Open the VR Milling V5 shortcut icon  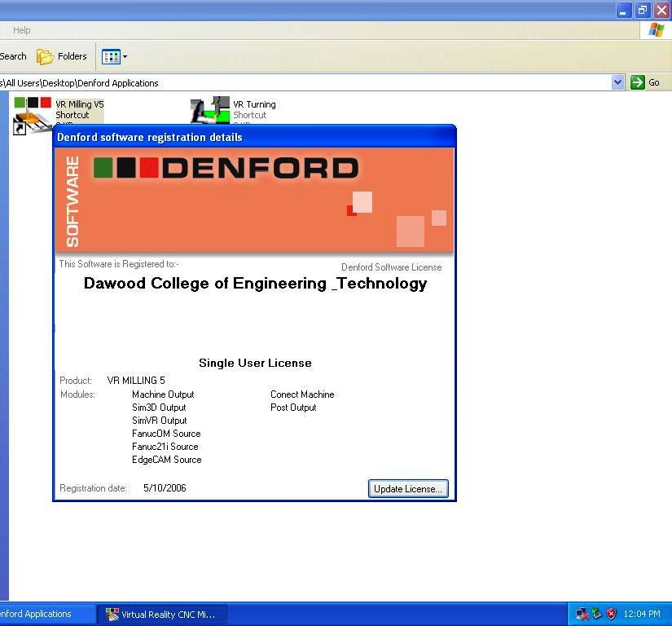[33, 115]
